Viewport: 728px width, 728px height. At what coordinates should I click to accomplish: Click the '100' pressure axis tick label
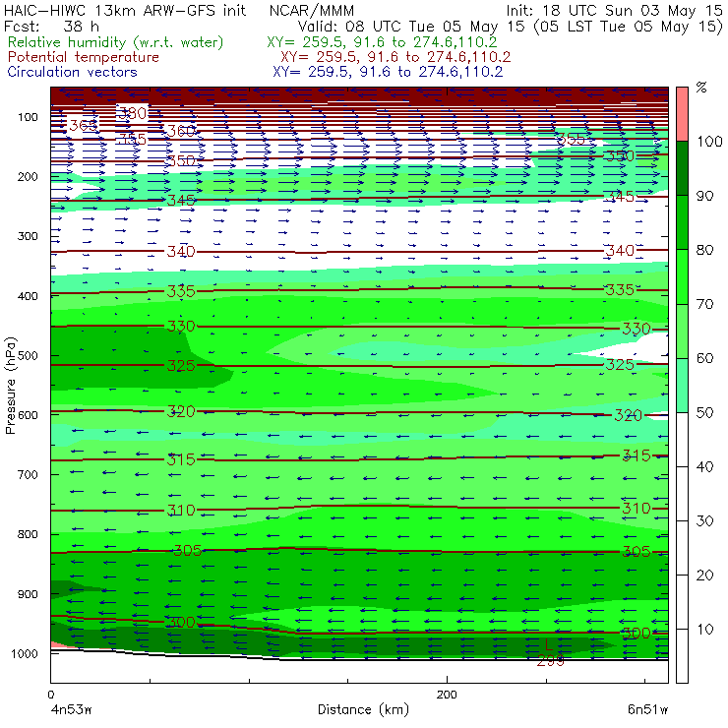click(x=28, y=117)
